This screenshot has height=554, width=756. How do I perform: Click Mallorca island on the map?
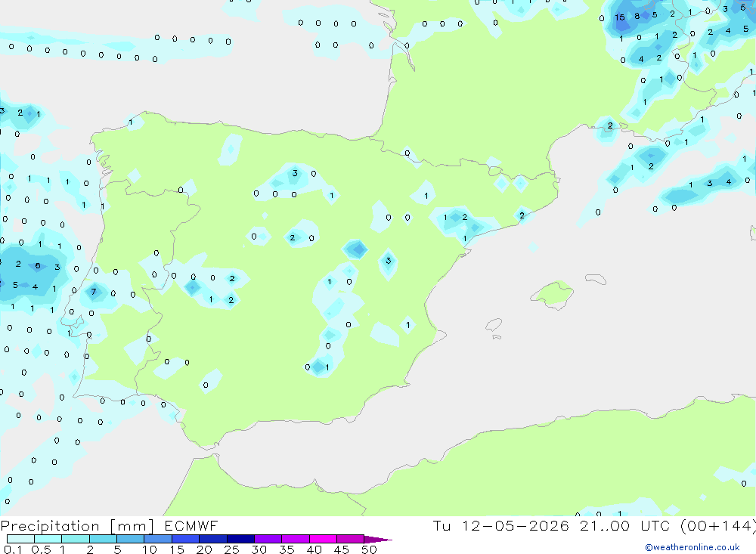[553, 294]
